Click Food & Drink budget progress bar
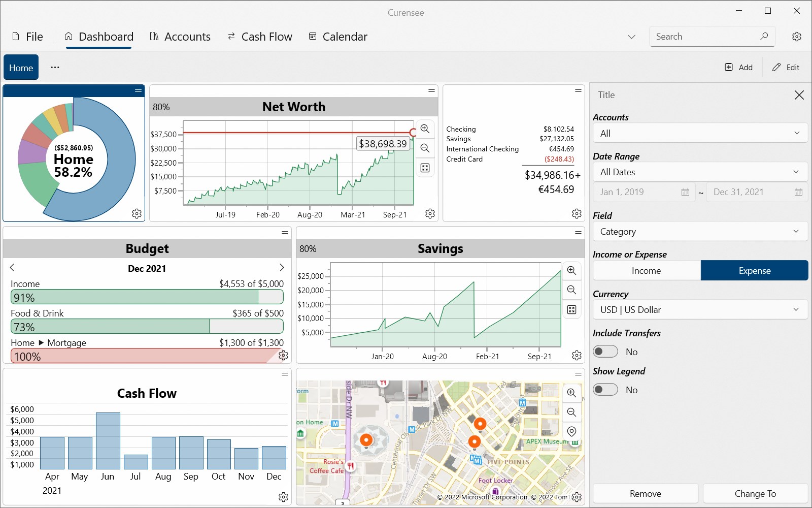812x508 pixels. coord(147,327)
